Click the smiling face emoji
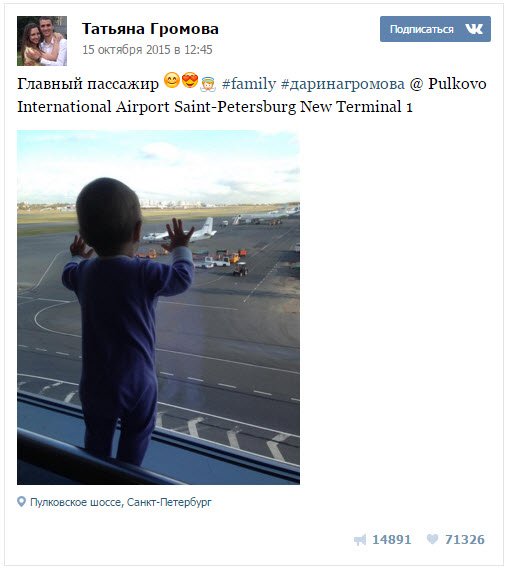Screen dimensions: 507x571 (x=172, y=80)
